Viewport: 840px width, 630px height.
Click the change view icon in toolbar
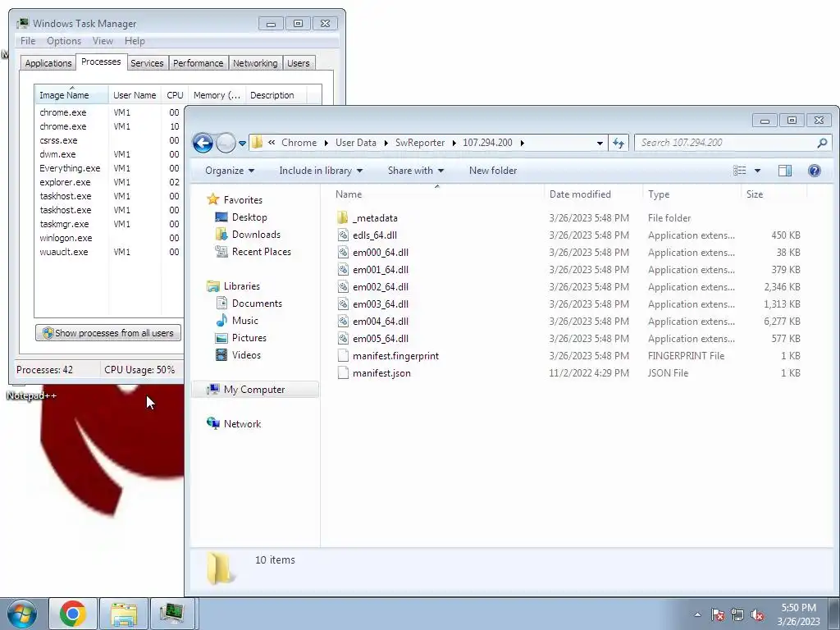click(x=740, y=171)
